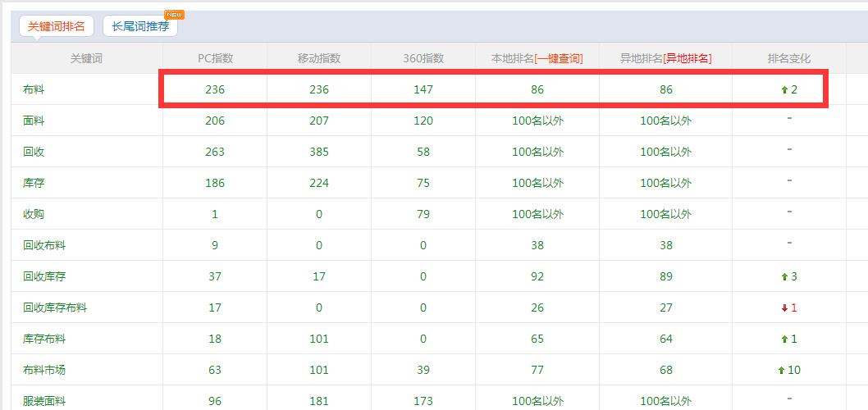Click the 关键词 column header
Screen dimensions: 868x410
(x=86, y=58)
